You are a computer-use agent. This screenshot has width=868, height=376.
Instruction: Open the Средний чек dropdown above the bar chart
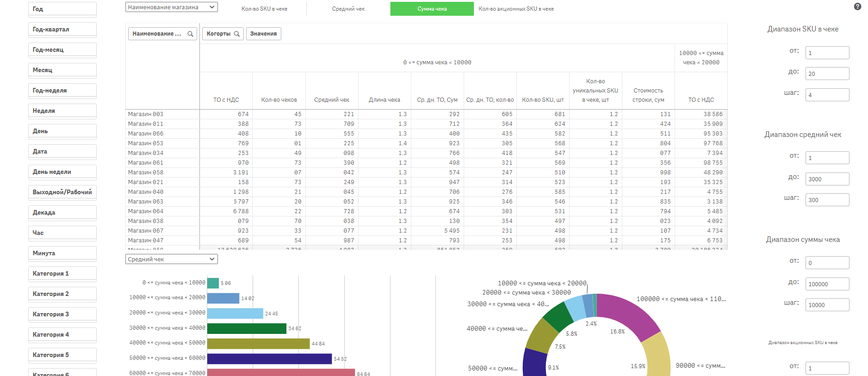tap(172, 259)
